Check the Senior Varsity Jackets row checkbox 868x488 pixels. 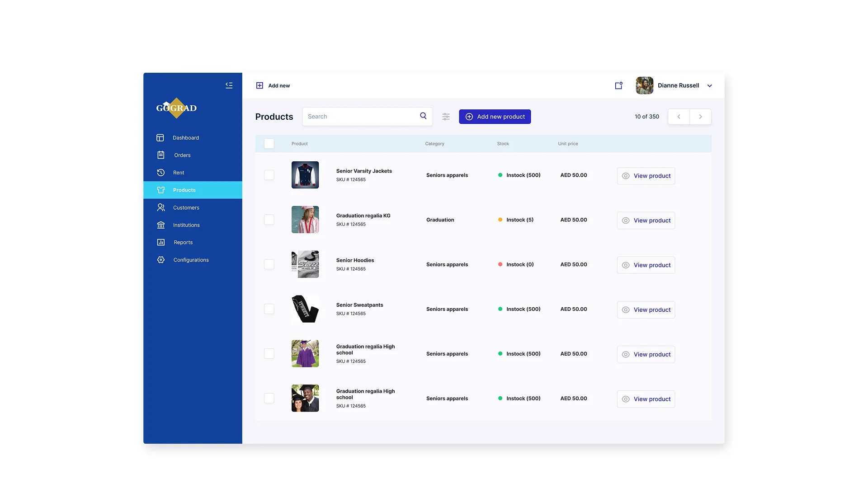pyautogui.click(x=269, y=175)
